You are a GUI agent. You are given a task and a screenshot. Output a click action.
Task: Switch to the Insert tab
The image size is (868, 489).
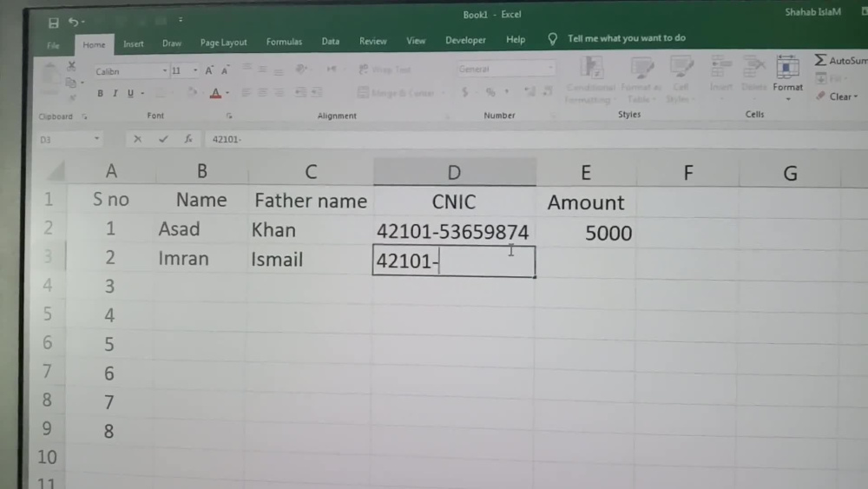click(x=134, y=43)
